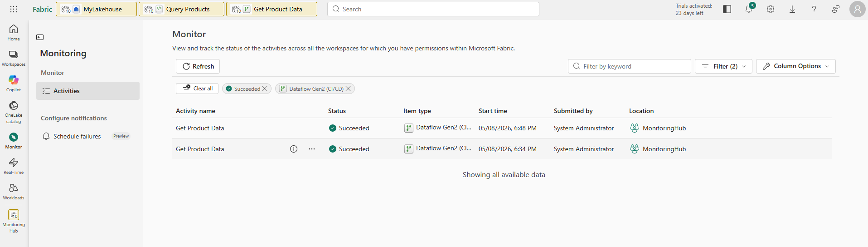Open the user account avatar
This screenshot has width=868, height=247.
858,9
